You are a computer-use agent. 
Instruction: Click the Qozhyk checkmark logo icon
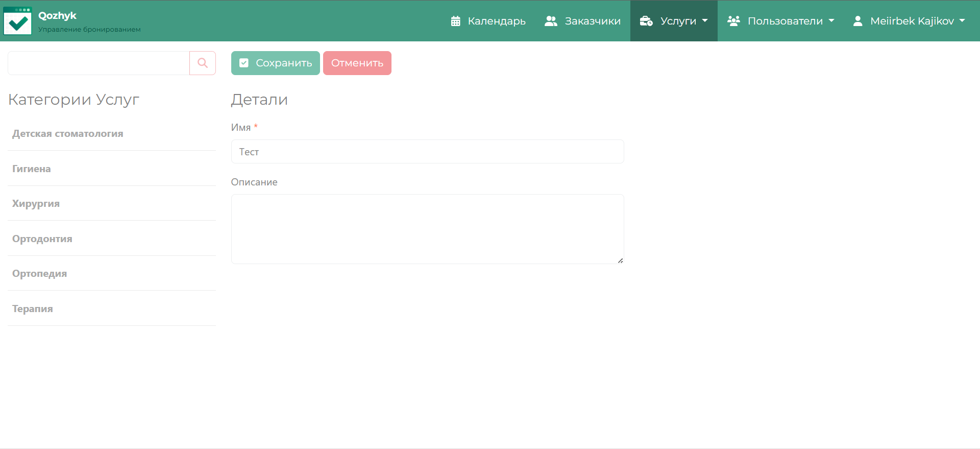pos(18,21)
